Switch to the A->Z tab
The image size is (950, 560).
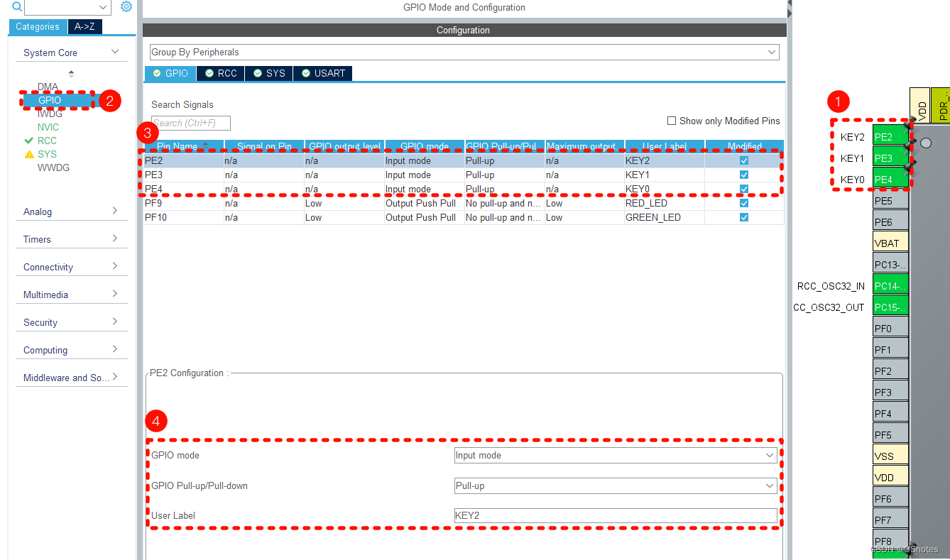point(85,27)
